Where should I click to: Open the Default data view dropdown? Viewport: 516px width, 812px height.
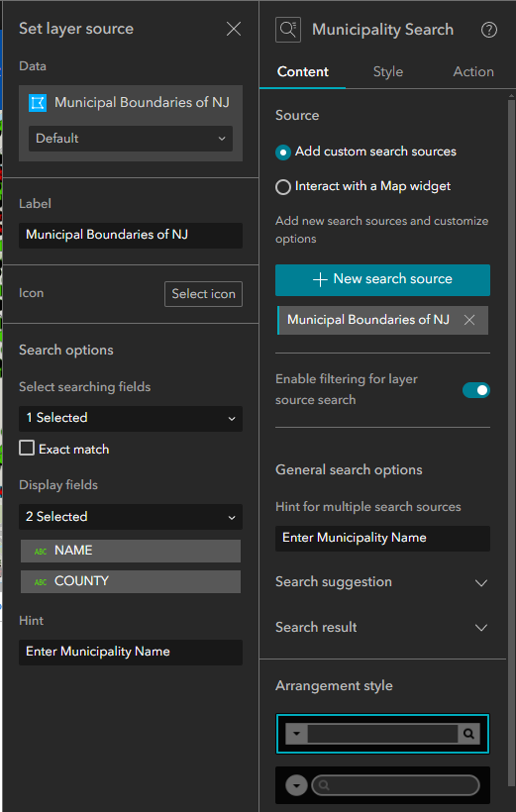[x=131, y=139]
